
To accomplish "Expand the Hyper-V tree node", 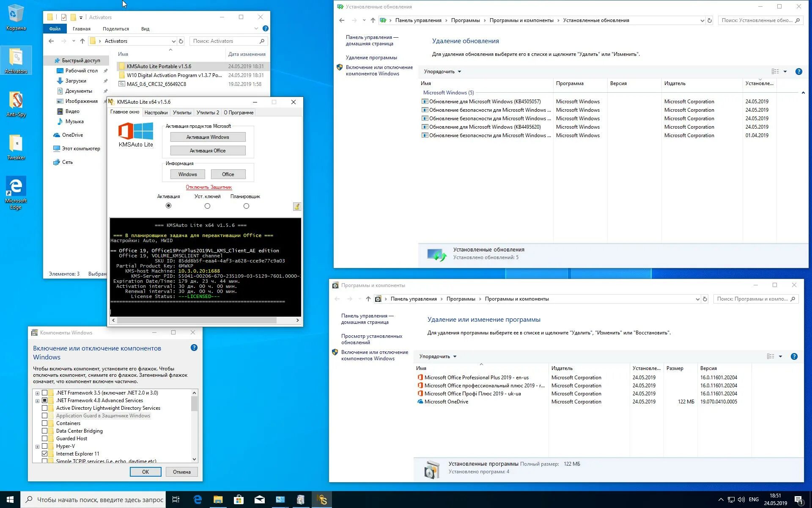I will 37,447.
